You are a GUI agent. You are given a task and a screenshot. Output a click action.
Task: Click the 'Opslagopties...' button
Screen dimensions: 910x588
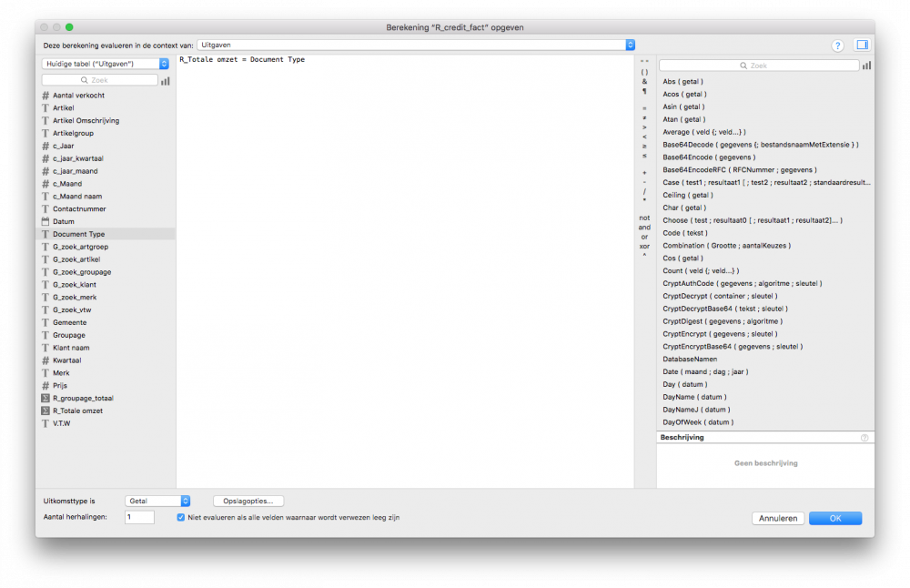click(248, 501)
